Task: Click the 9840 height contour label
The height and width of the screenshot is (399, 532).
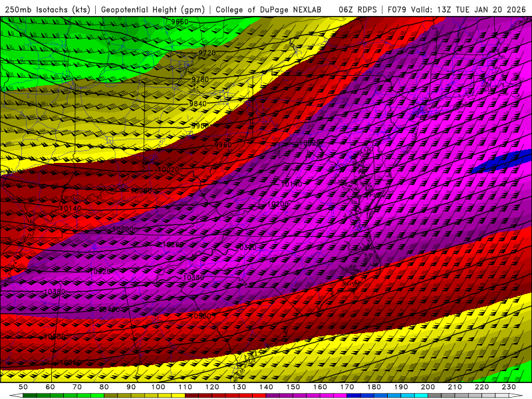Action: point(198,104)
